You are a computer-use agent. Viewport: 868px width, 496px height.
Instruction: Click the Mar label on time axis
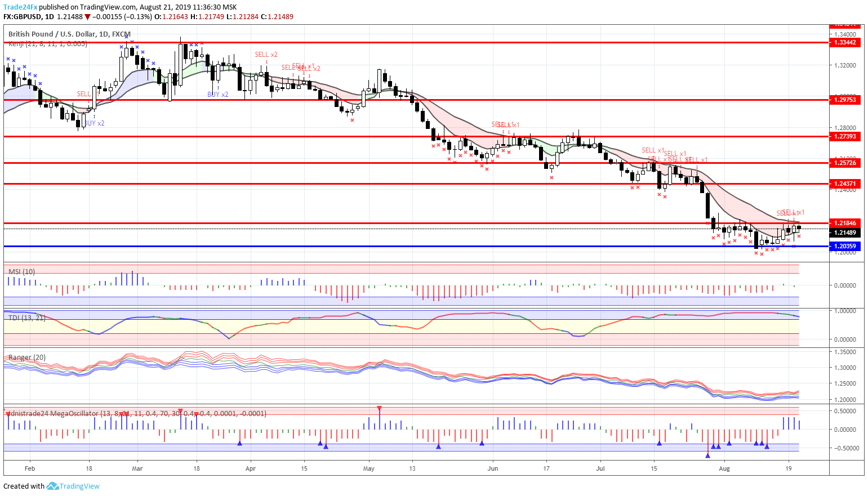click(x=137, y=468)
